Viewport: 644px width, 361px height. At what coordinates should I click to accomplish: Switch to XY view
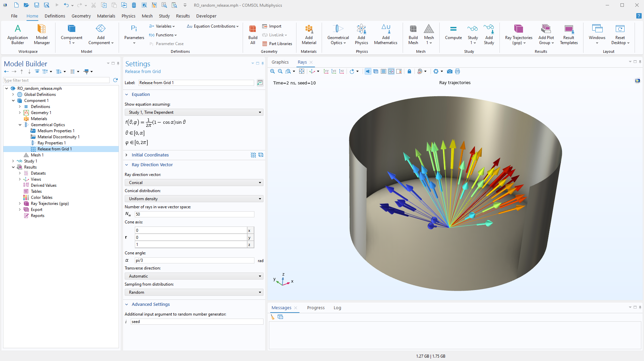pyautogui.click(x=326, y=71)
